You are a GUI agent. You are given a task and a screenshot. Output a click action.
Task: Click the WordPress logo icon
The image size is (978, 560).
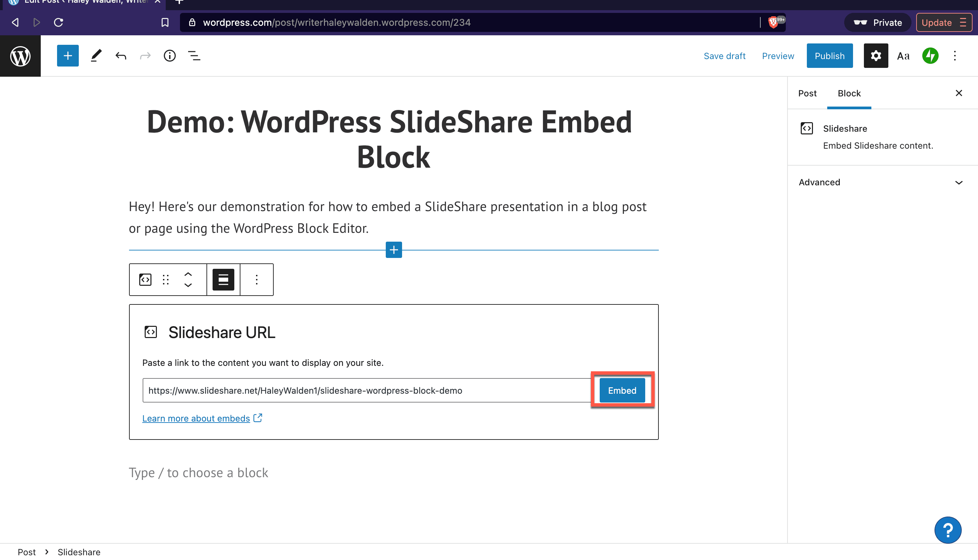pos(20,56)
